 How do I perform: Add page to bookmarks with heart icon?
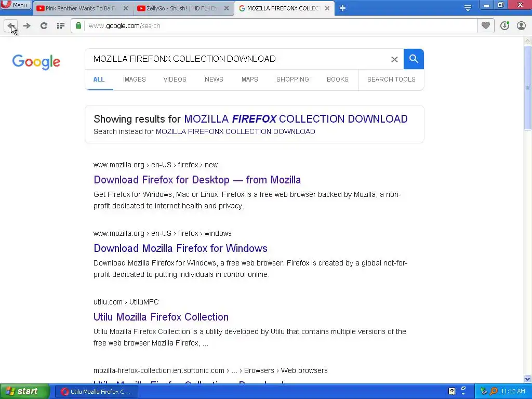[x=486, y=26]
